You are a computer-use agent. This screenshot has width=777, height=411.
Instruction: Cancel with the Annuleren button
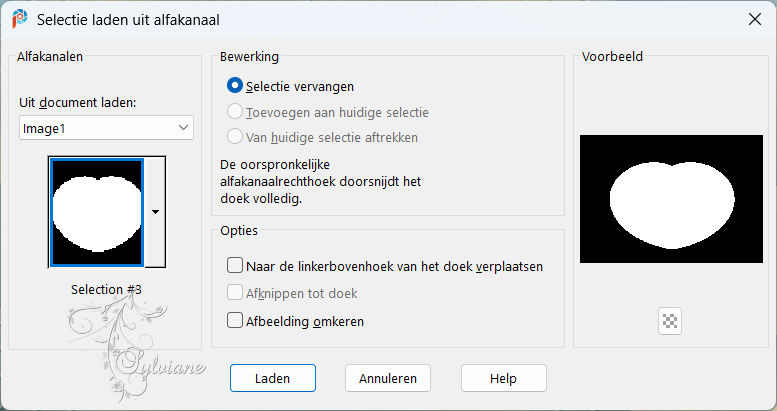pyautogui.click(x=388, y=378)
